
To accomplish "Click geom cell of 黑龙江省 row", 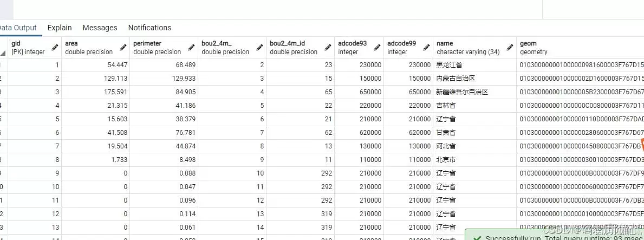I will pyautogui.click(x=580, y=65).
